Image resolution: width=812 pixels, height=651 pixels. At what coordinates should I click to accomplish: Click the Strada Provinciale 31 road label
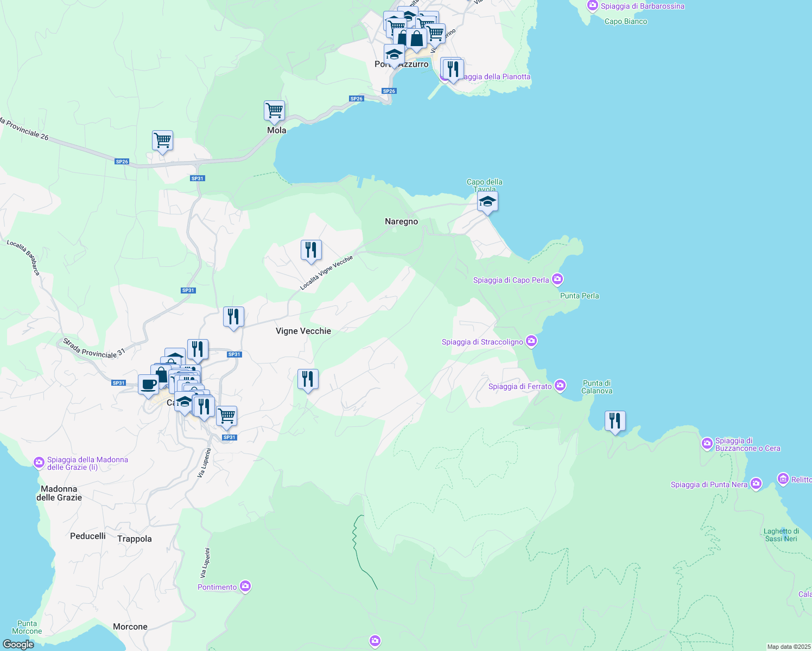click(94, 348)
